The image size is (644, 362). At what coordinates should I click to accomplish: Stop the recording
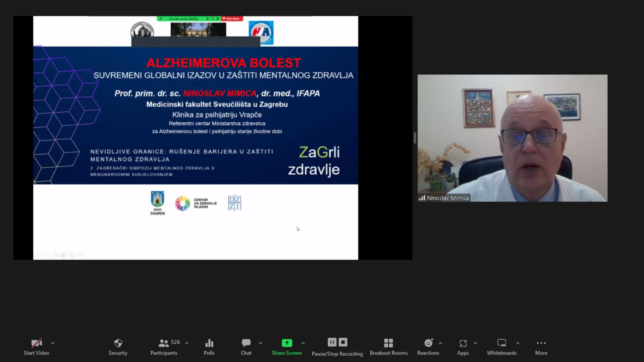[343, 342]
